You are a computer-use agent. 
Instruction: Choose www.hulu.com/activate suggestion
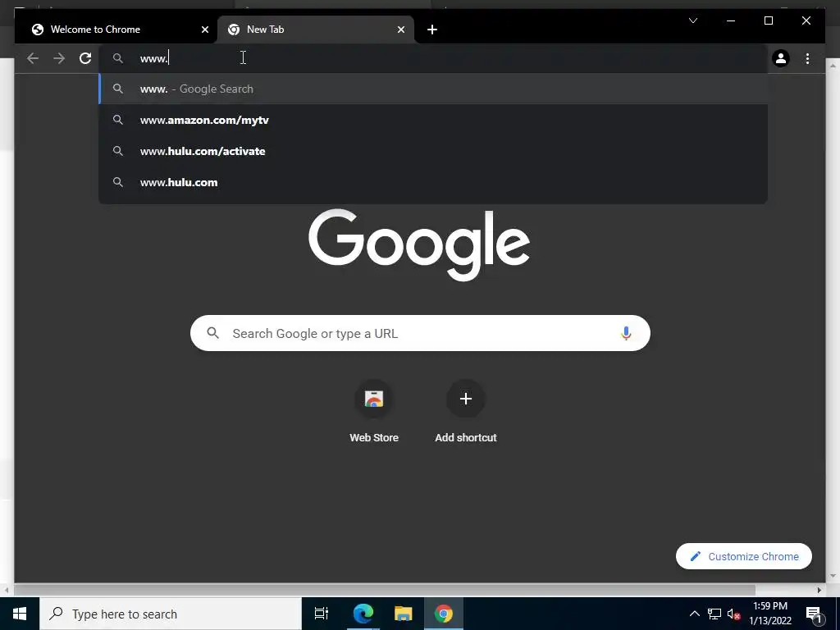click(433, 151)
